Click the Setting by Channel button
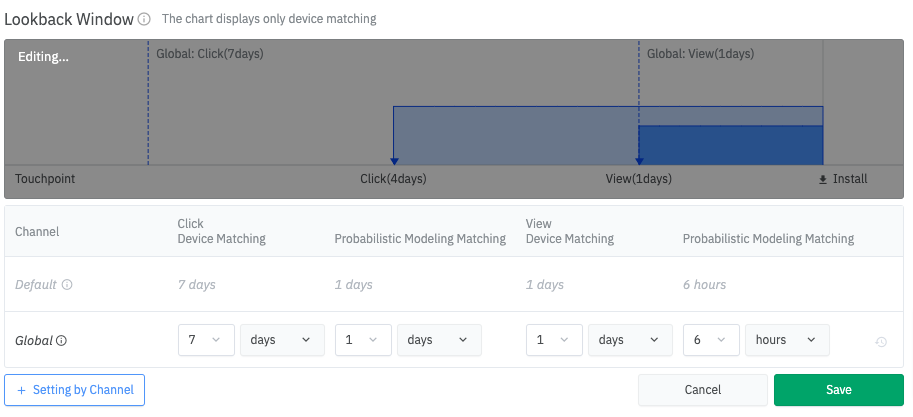Screen dimensions: 913x417 coord(75,390)
